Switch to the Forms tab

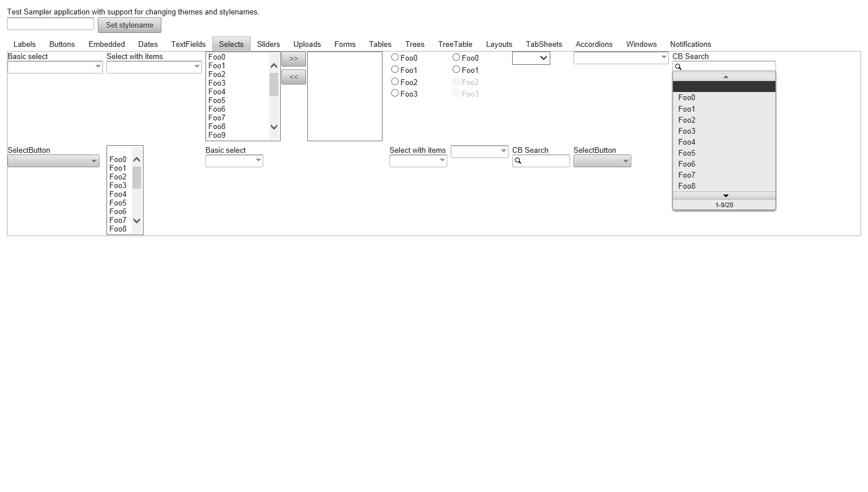(345, 44)
